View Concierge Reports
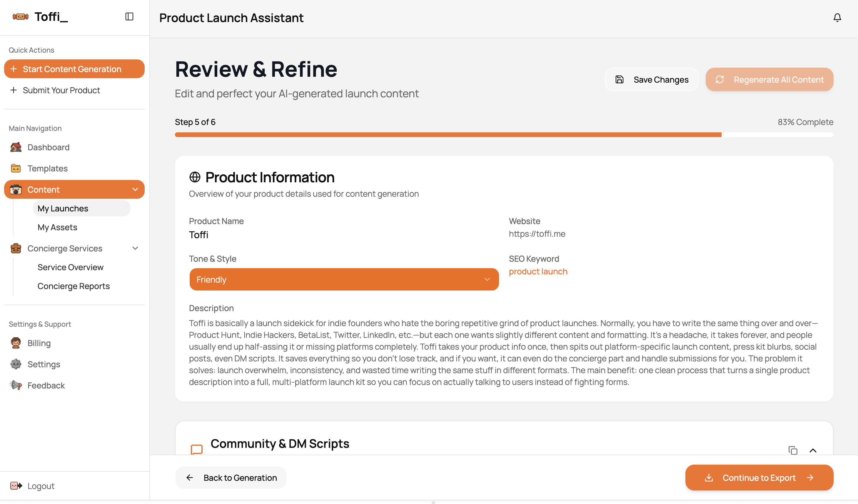This screenshot has height=504, width=858. point(82,286)
